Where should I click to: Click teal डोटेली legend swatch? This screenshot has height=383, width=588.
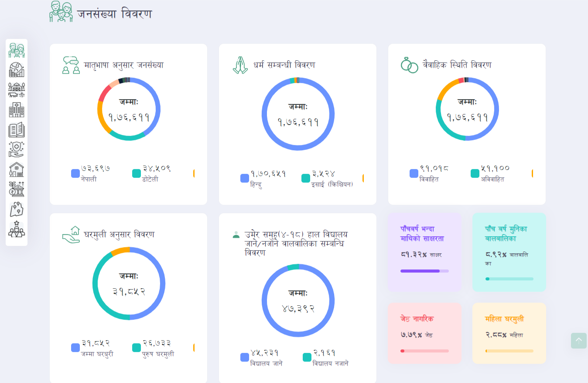(137, 173)
